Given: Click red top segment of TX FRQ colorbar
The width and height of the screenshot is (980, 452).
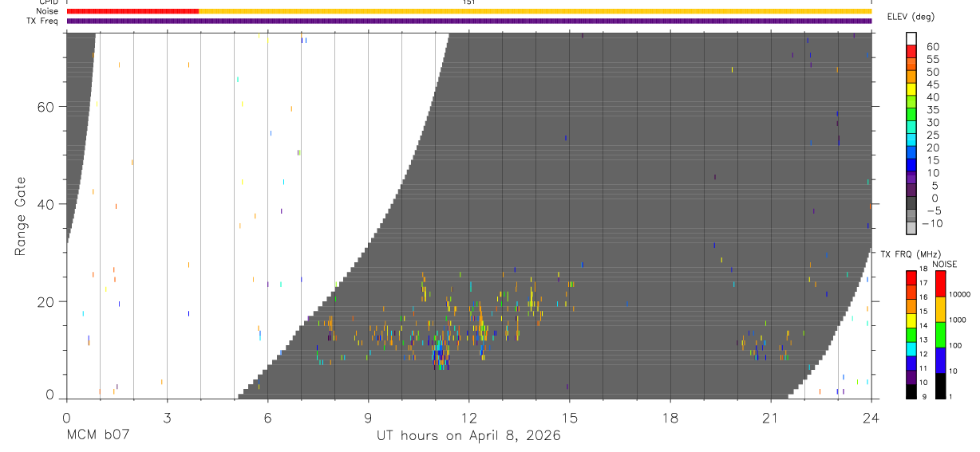Looking at the screenshot, I should [911, 278].
